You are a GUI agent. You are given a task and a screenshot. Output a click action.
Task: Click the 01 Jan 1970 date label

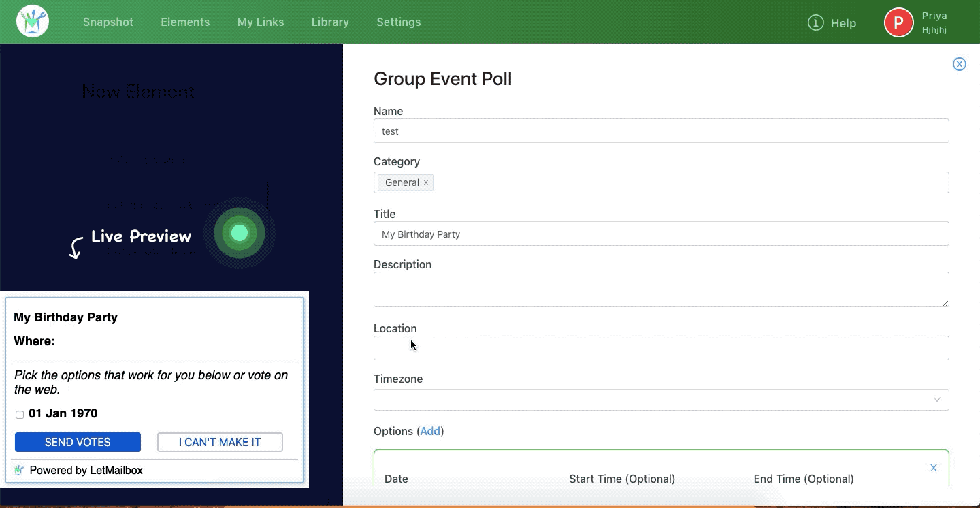(63, 413)
